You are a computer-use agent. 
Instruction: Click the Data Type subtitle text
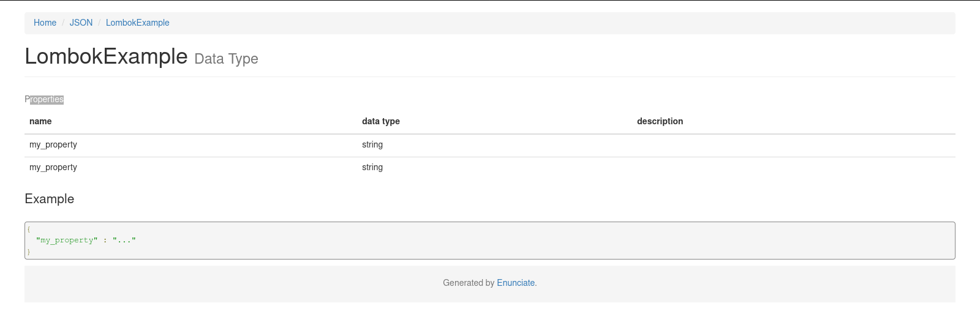(226, 59)
